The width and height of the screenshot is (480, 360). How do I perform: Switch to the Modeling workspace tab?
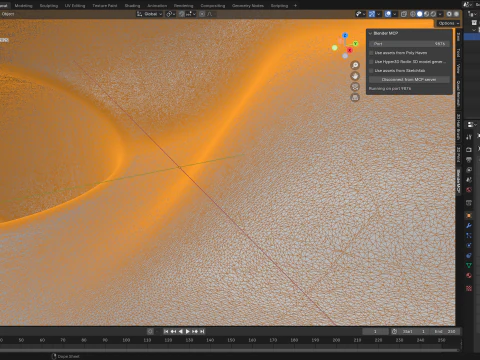click(23, 6)
